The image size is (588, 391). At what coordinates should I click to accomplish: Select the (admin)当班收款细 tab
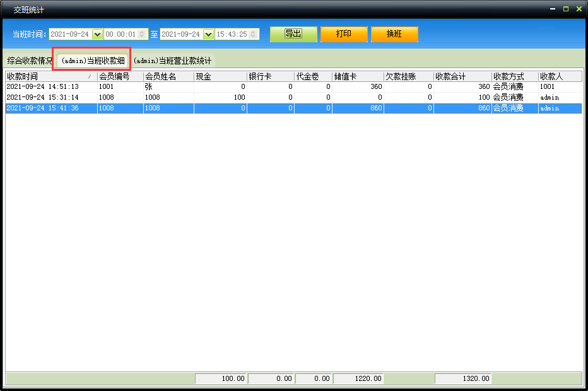pos(93,61)
